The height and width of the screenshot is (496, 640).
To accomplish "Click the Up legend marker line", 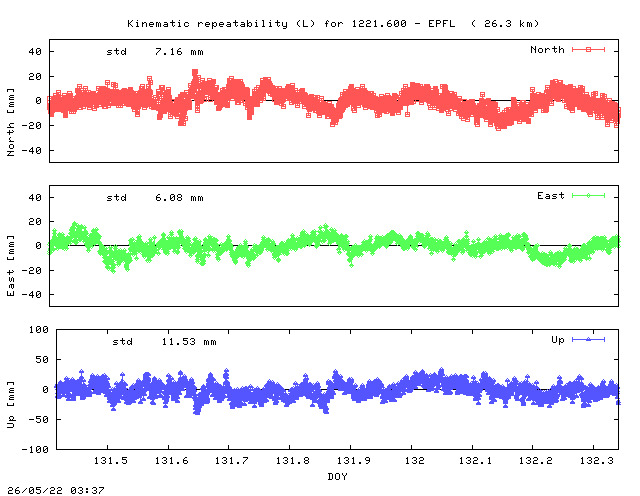I will tap(588, 339).
